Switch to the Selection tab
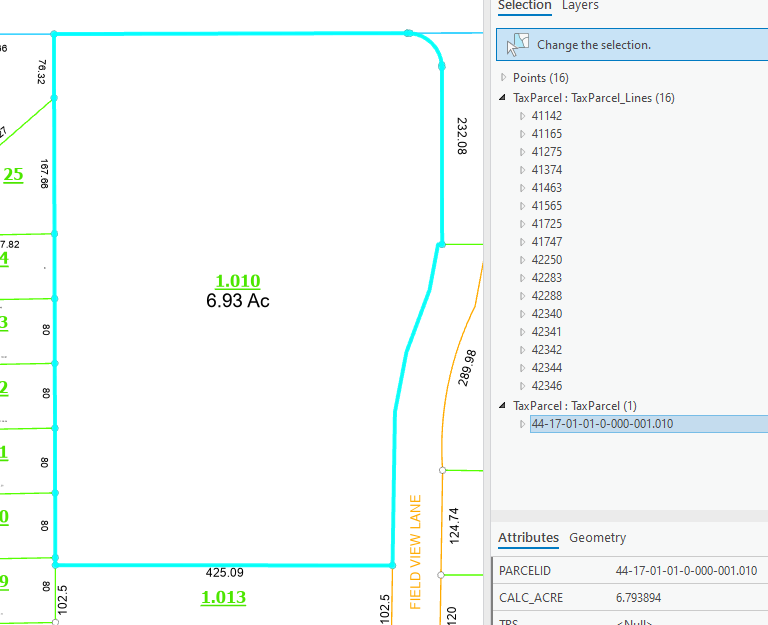This screenshot has width=768, height=625. pyautogui.click(x=525, y=5)
